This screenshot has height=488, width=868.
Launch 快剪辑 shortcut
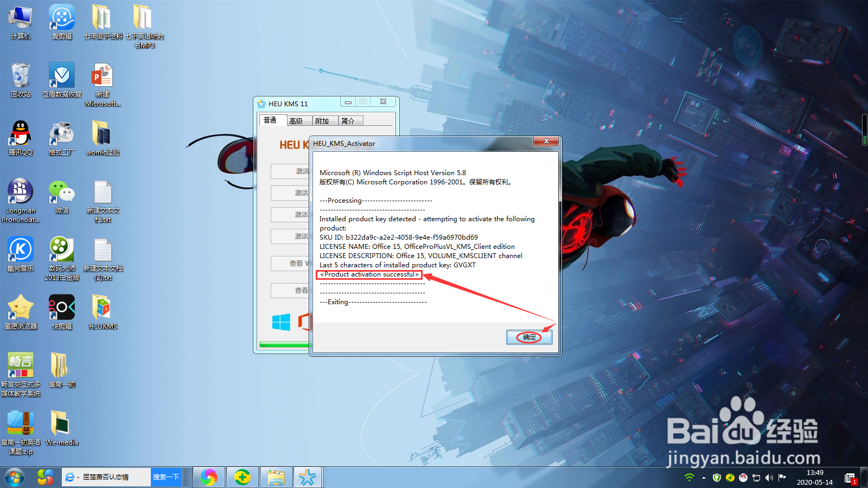pyautogui.click(x=62, y=312)
